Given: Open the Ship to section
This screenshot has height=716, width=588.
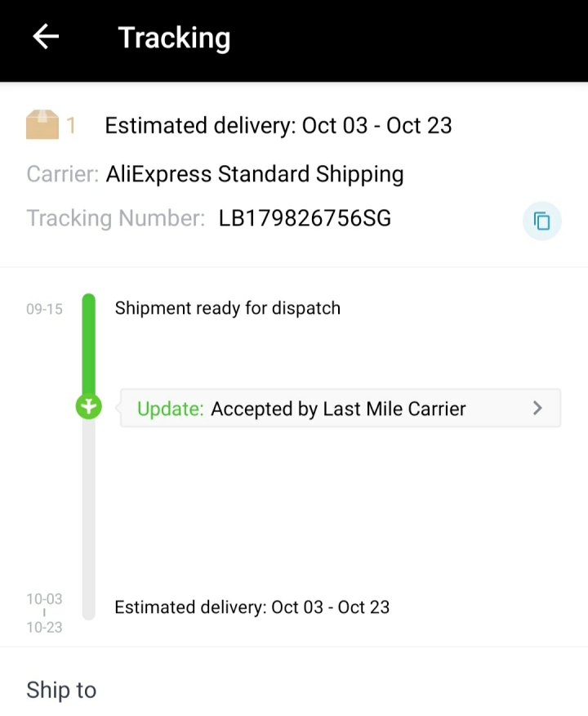Looking at the screenshot, I should tap(61, 690).
